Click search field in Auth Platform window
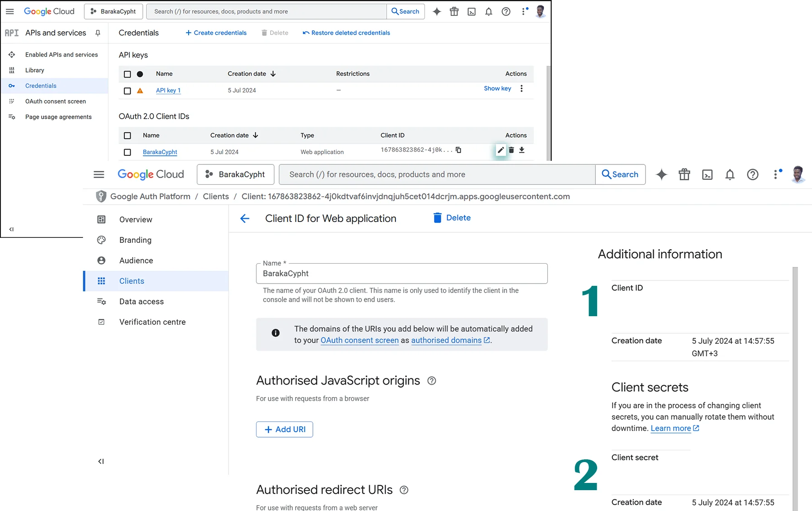The height and width of the screenshot is (511, 812). (x=437, y=174)
